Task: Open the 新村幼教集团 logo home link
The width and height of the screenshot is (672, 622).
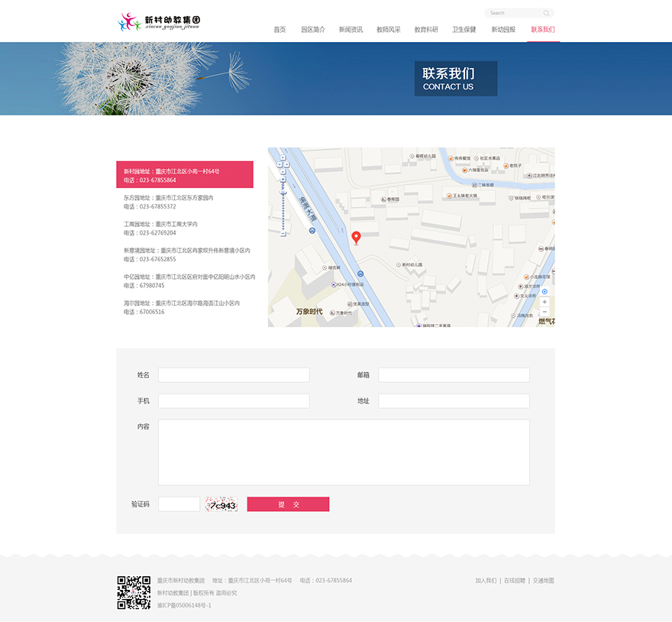Action: (159, 21)
